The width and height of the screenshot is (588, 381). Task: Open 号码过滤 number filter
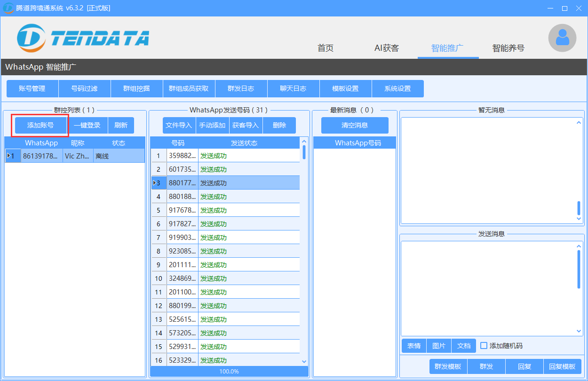pos(84,88)
